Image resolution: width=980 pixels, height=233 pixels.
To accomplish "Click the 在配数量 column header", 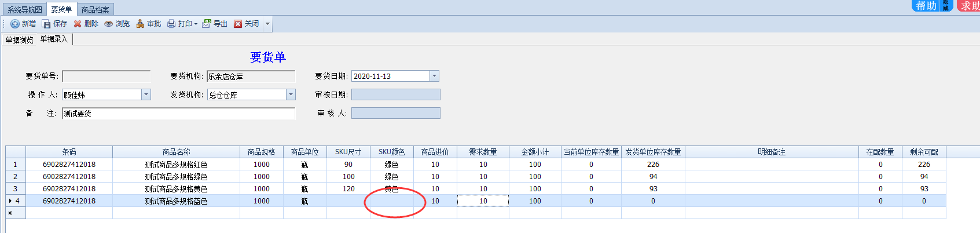I will pyautogui.click(x=880, y=152).
